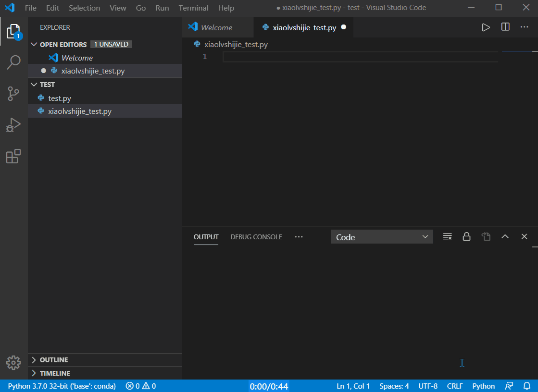
Task: Open the View menu
Action: tap(118, 8)
